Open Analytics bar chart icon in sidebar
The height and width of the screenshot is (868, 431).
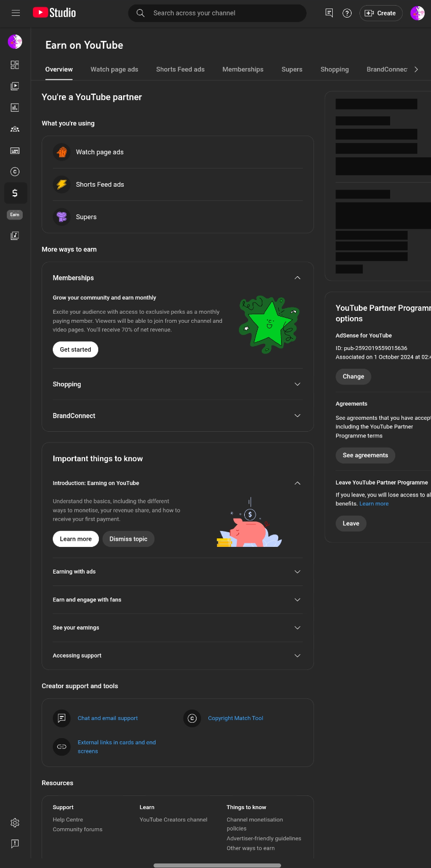pos(15,108)
